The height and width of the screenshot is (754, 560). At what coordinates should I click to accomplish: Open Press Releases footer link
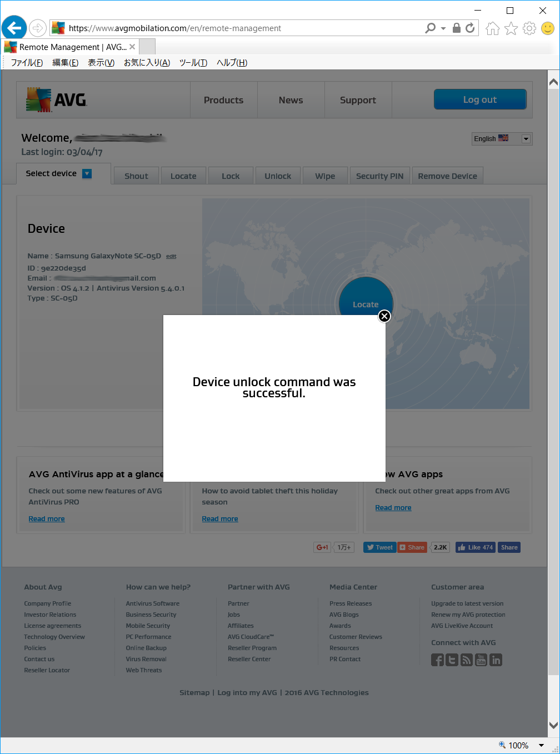point(351,603)
